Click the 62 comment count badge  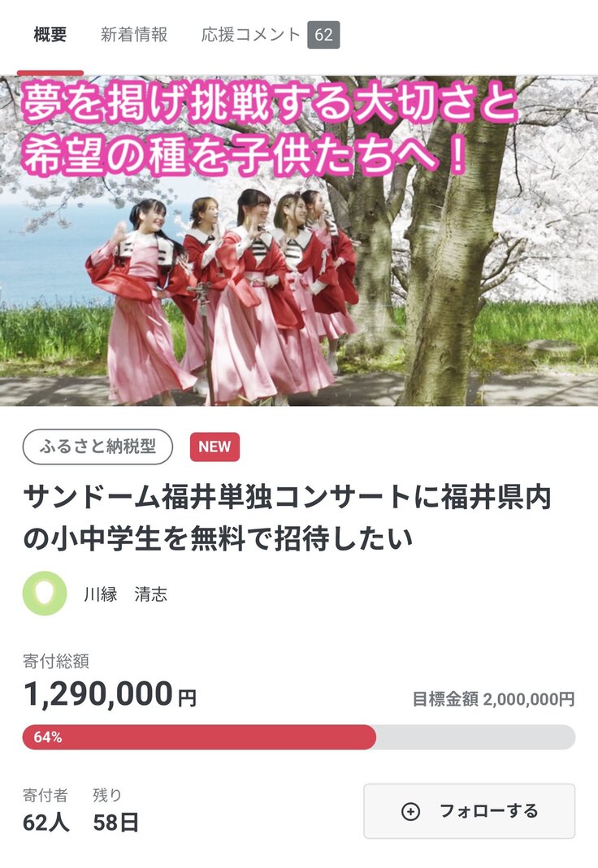pos(323,35)
